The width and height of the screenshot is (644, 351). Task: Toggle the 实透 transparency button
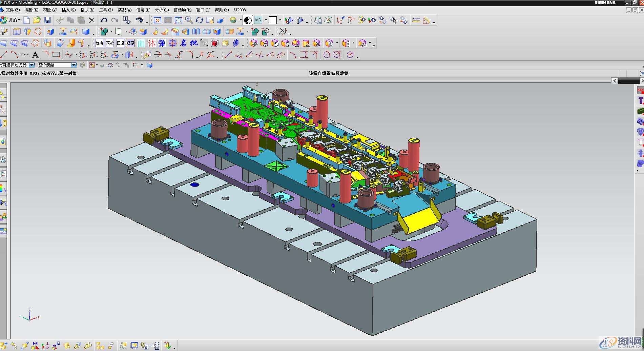110,43
